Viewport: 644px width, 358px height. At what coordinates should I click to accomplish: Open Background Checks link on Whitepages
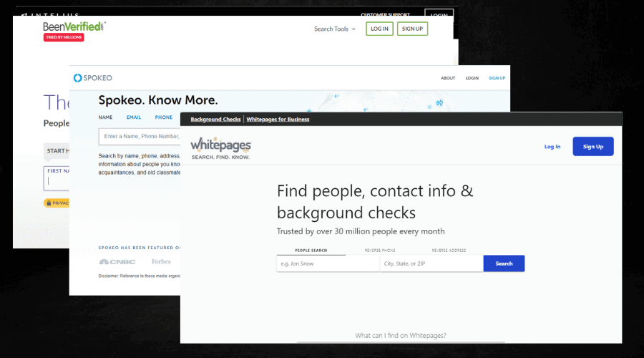[215, 119]
